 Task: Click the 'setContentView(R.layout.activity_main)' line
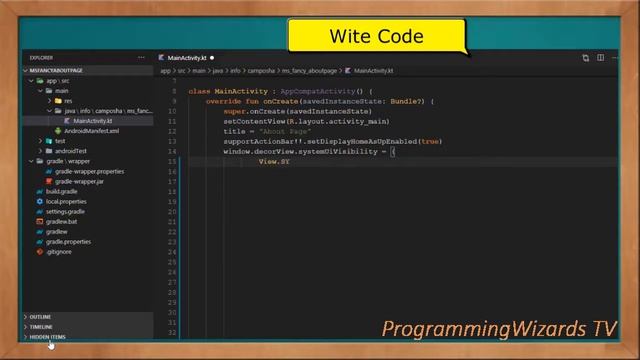pos(306,121)
